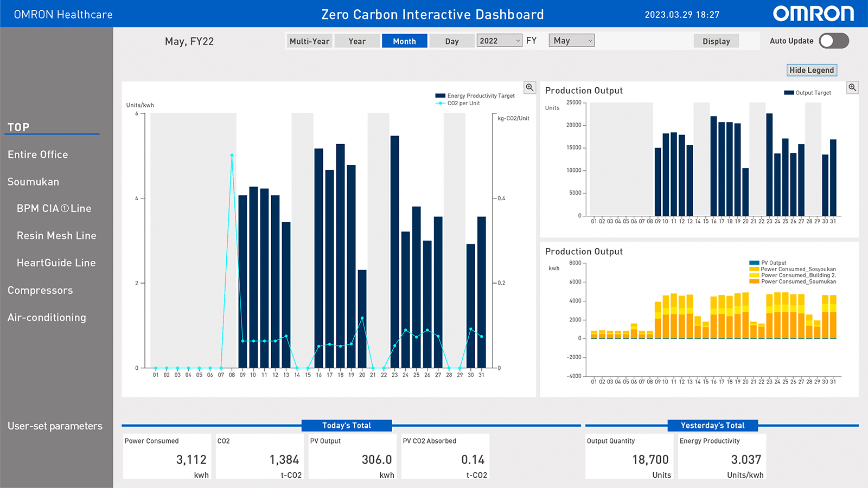Select the Year view tab
The image size is (868, 488).
click(357, 41)
